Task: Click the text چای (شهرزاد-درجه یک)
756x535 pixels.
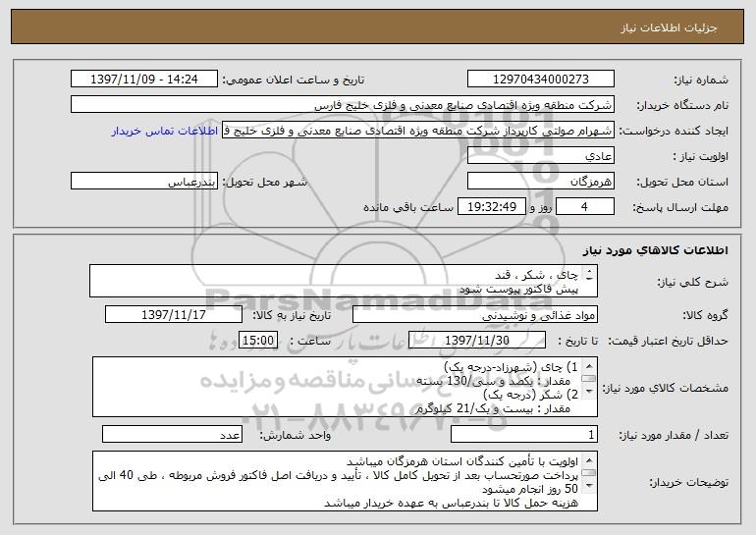Action: 504,367
